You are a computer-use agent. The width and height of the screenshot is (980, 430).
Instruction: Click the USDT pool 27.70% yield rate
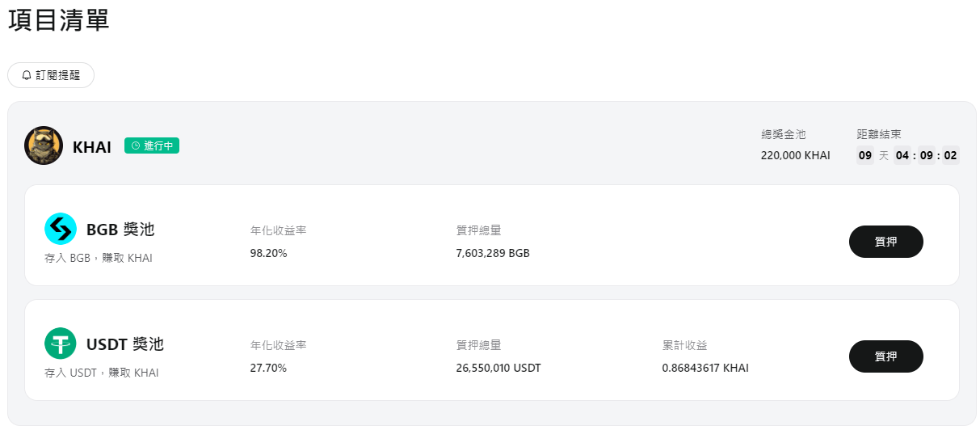(268, 368)
